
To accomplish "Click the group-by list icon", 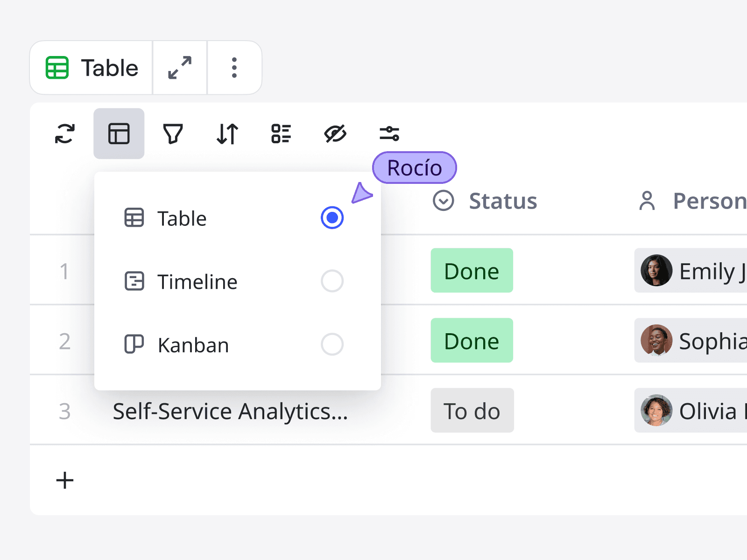I will (281, 134).
